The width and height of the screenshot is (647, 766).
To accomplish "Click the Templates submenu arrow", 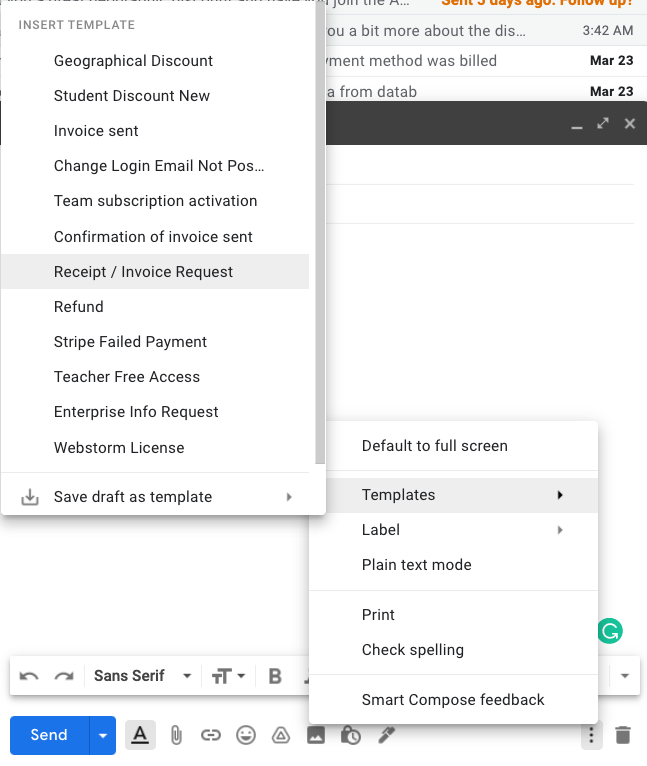I will point(560,495).
